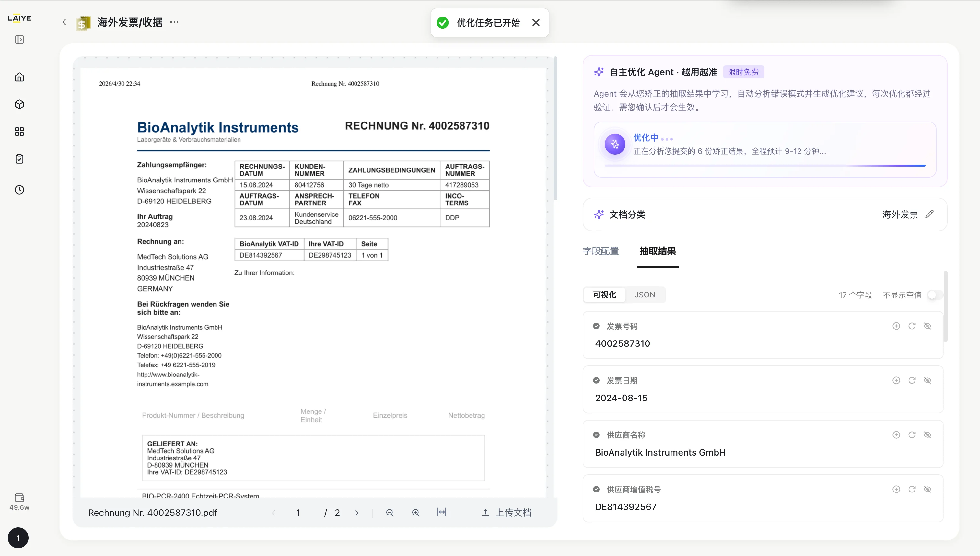Viewport: 980px width, 556px height.
Task: Select the 可视化 view tab
Action: (605, 295)
